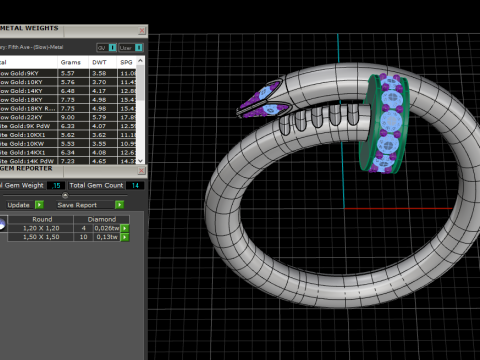Click quantity 4 in gem table

click(83, 228)
